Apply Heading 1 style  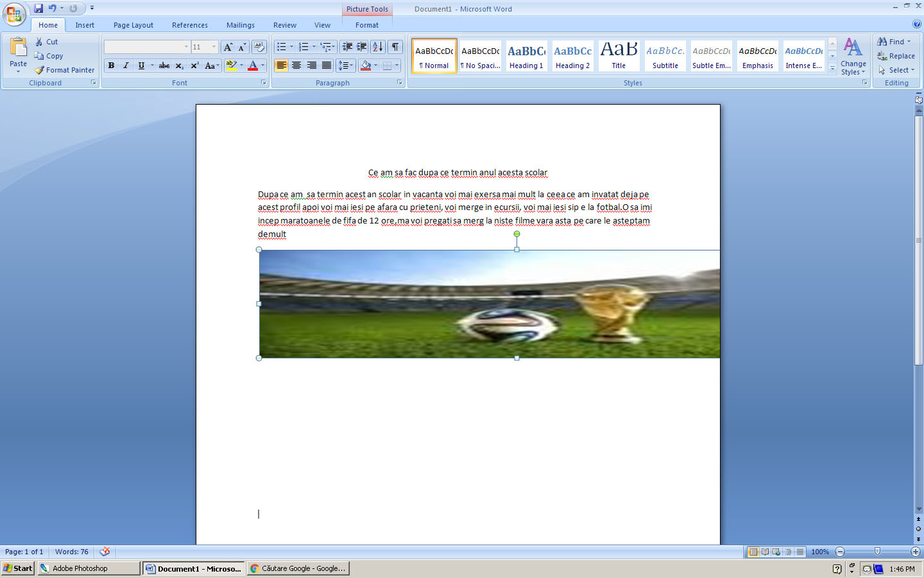(526, 56)
